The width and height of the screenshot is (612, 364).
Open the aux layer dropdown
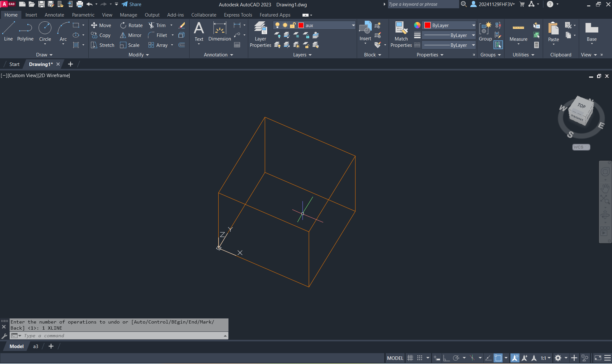353,25
